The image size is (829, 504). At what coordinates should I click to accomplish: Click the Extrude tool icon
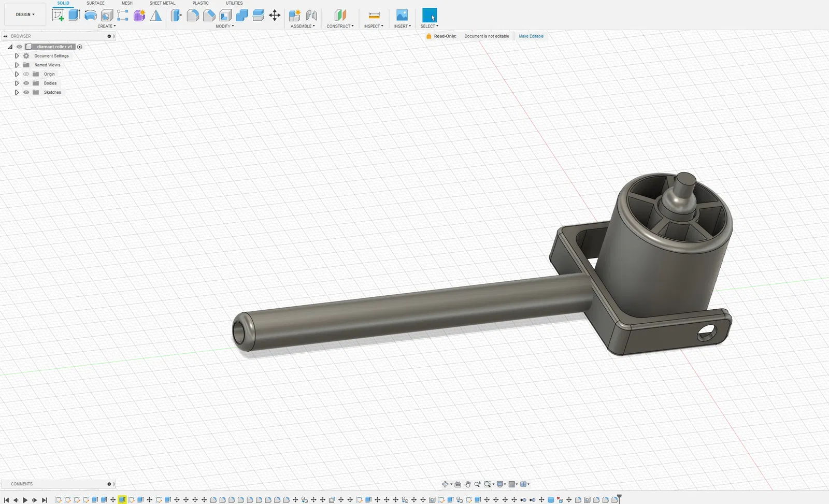tap(74, 15)
